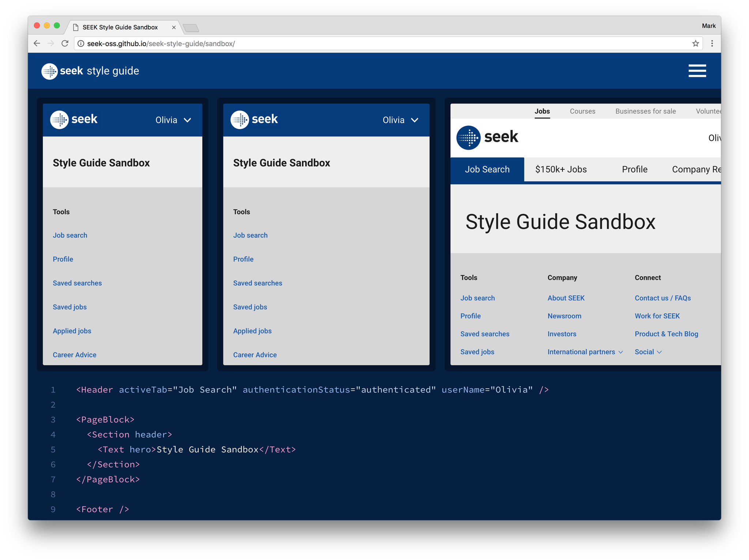Open Profile link in desktop footer Tools column
The height and width of the screenshot is (560, 749).
coord(470,316)
